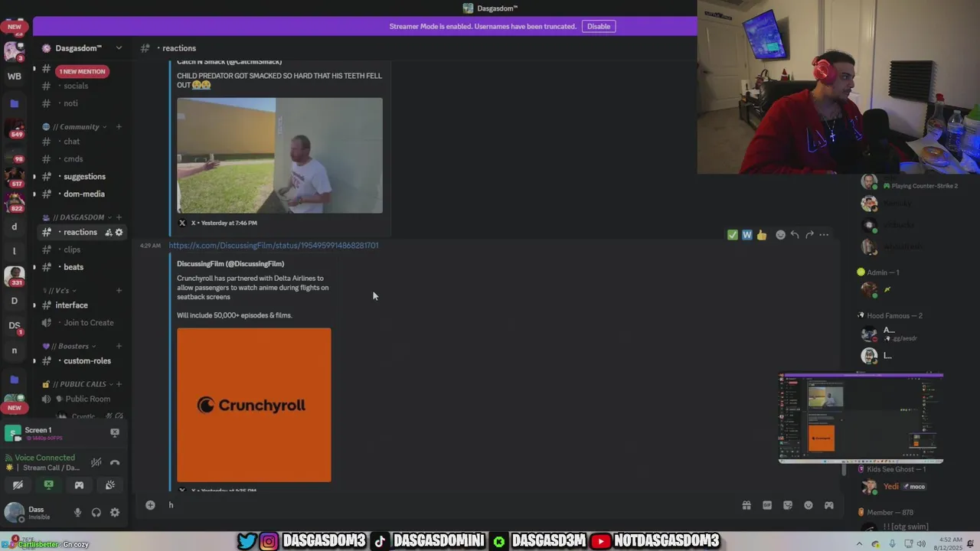Send a gift via the gift icon
Screen dimensions: 980x551
(x=746, y=505)
